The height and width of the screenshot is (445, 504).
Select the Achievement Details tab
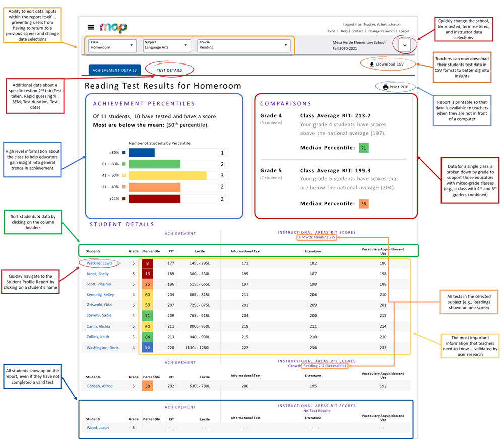[x=115, y=70]
